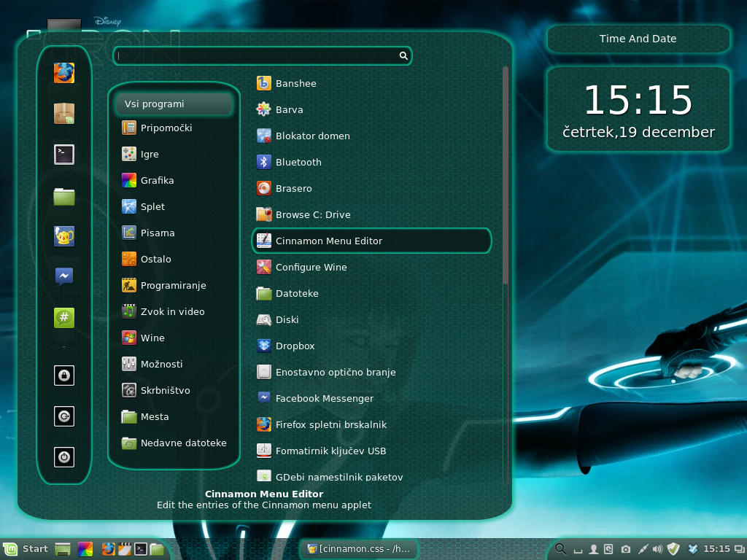
Task: Open the teapot app favorite icon
Action: (64, 236)
